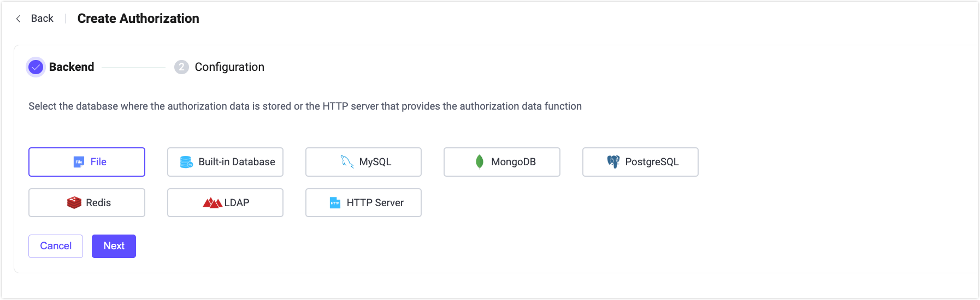Click the MongoDB leaf icon
The width and height of the screenshot is (980, 300).
480,162
